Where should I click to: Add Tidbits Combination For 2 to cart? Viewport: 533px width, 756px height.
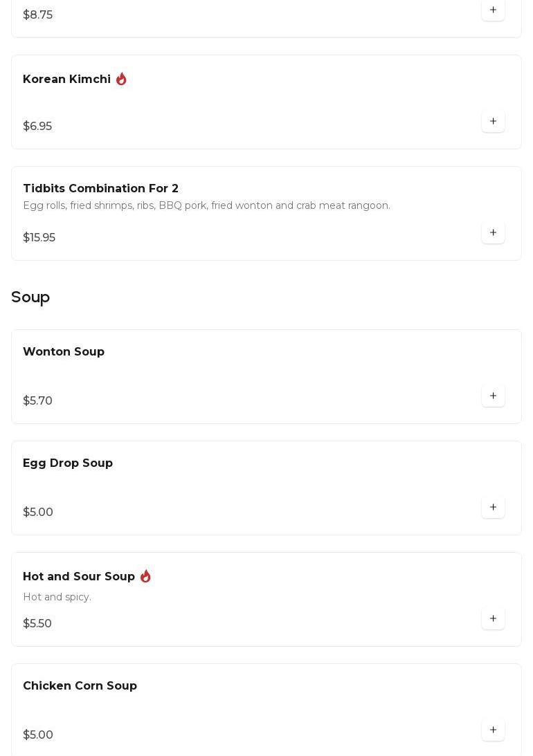[x=493, y=233]
